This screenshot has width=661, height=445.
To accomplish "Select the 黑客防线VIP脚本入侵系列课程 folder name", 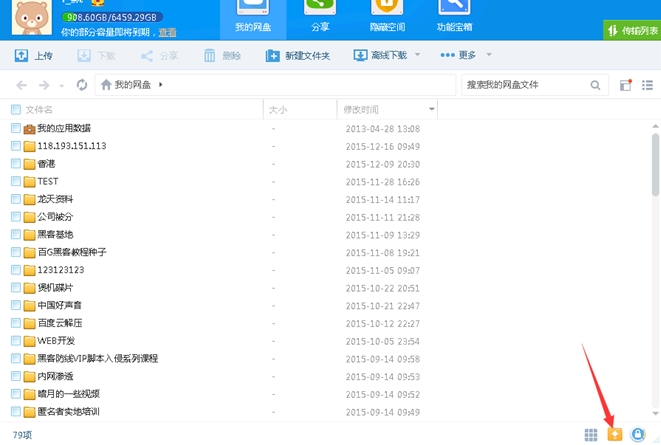I will point(98,358).
